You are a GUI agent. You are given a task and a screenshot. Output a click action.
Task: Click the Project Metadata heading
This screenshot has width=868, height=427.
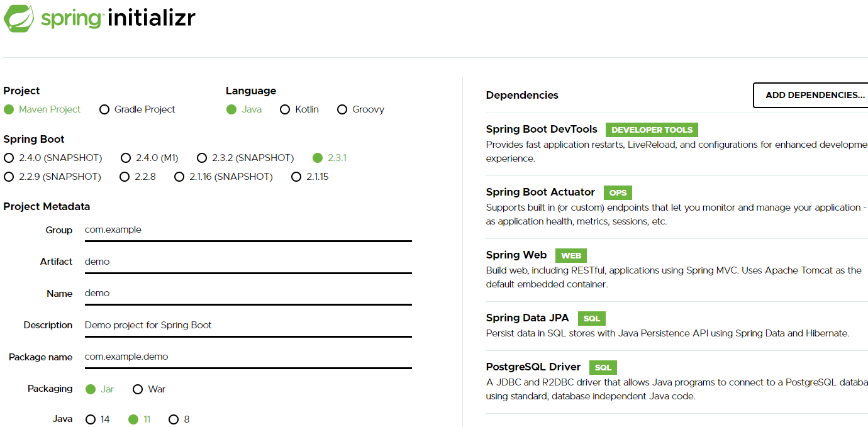pyautogui.click(x=47, y=206)
